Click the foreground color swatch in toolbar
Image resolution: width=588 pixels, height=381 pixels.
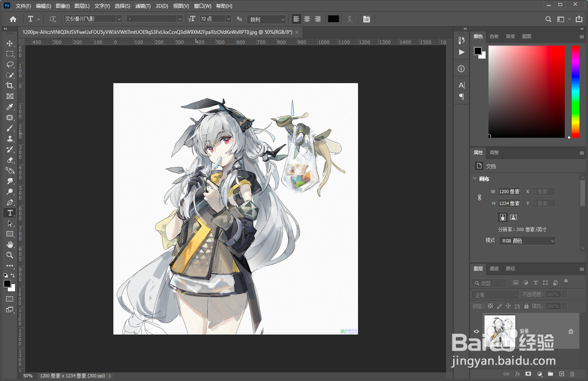click(7, 284)
